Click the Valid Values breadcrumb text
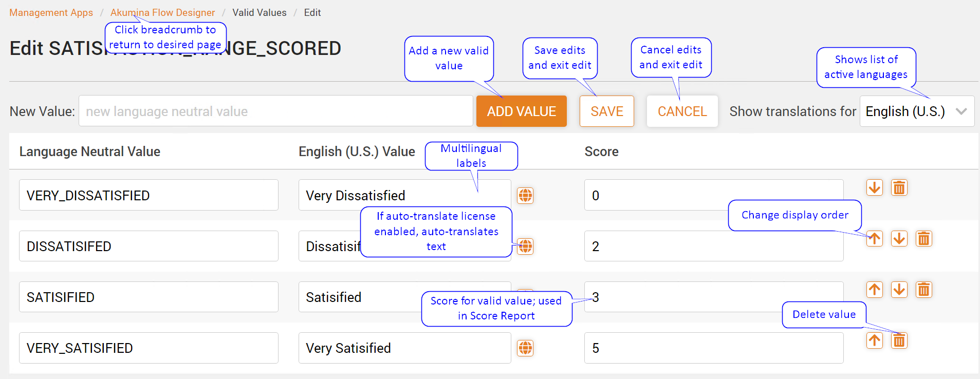Image resolution: width=980 pixels, height=379 pixels. [x=260, y=12]
